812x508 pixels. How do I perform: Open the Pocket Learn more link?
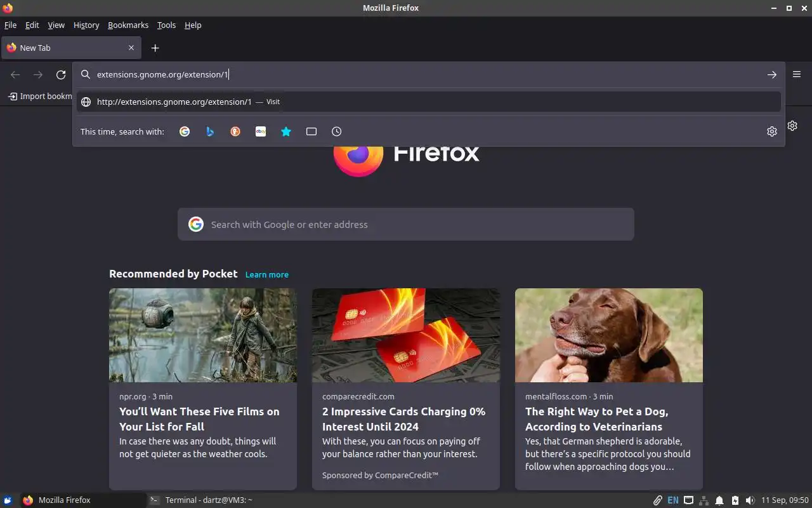pos(267,274)
